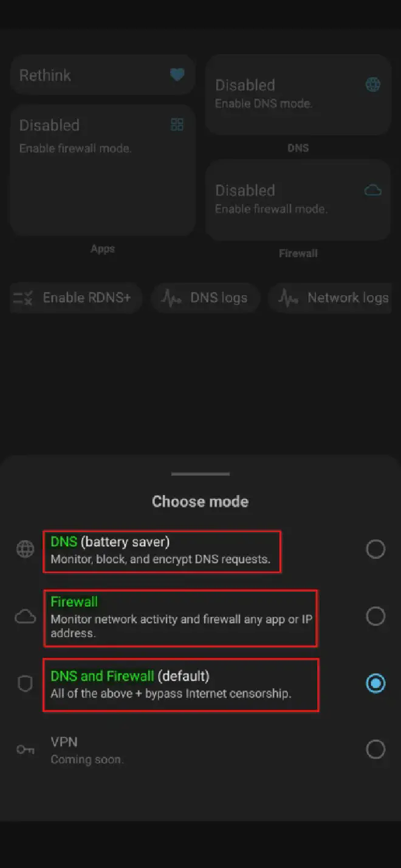Screen dimensions: 401x868
Task: Click shield icon beside DNS and Firewall
Action: (25, 685)
